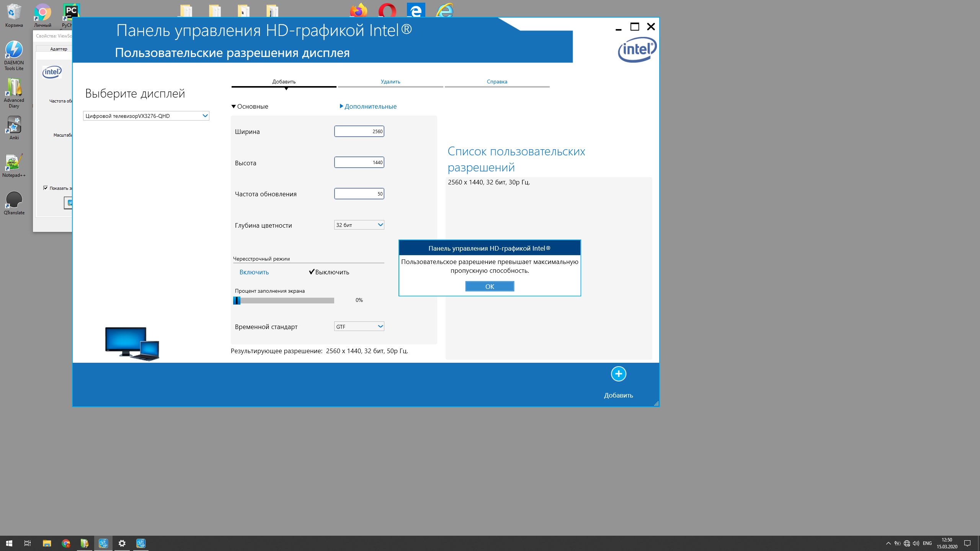Image resolution: width=980 pixels, height=551 pixels.
Task: Click in the Частота обновления field
Action: [359, 194]
